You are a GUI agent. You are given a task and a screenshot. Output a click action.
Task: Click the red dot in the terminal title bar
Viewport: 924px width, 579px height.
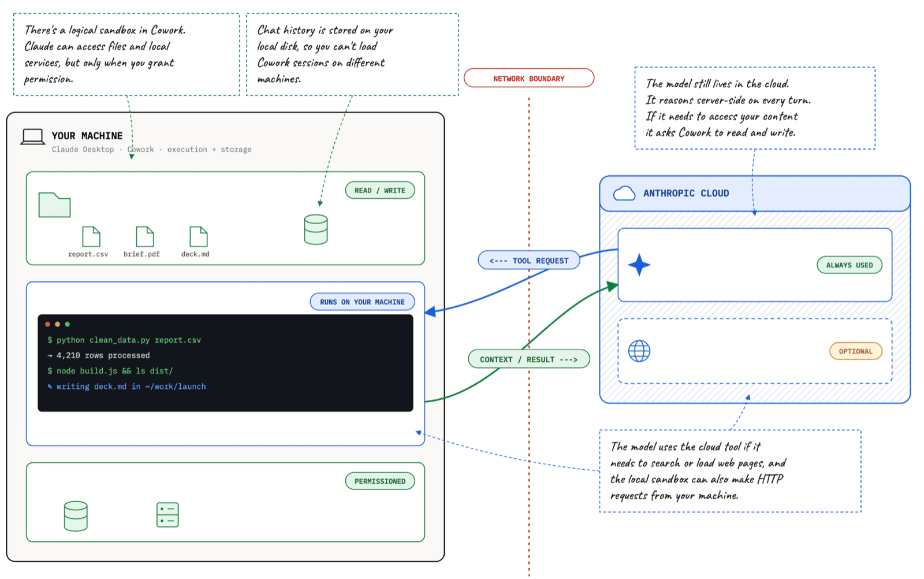pyautogui.click(x=47, y=324)
